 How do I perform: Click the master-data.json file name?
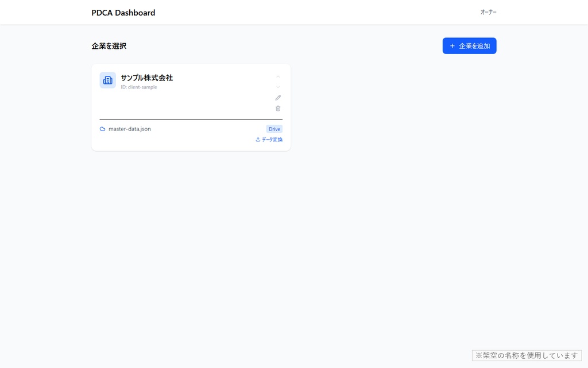point(130,129)
